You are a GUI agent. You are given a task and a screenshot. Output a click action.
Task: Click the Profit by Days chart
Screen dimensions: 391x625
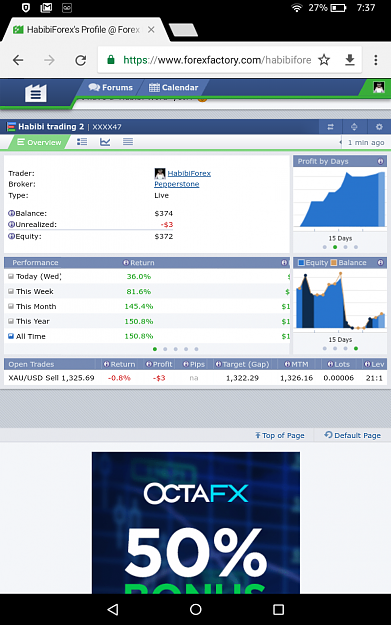pyautogui.click(x=340, y=198)
